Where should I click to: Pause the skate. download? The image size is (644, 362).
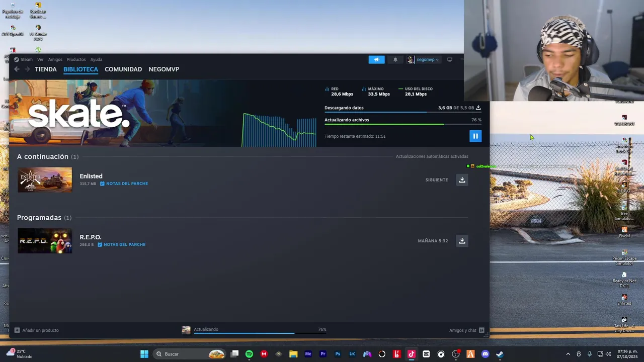coord(475,136)
